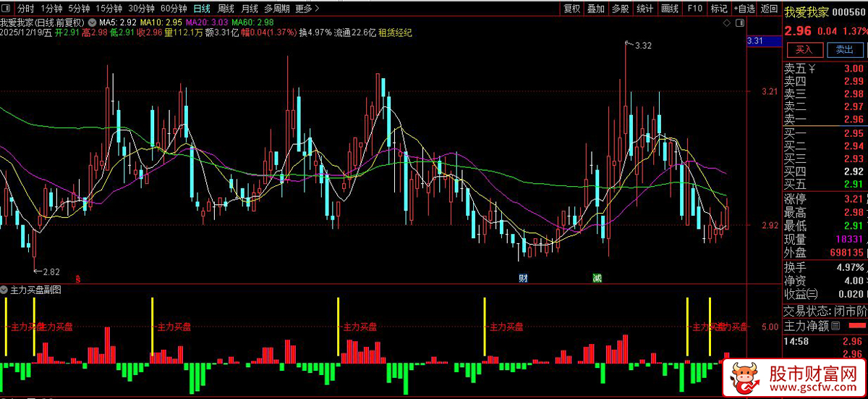Click the 交易状态 trading status row

point(825,311)
